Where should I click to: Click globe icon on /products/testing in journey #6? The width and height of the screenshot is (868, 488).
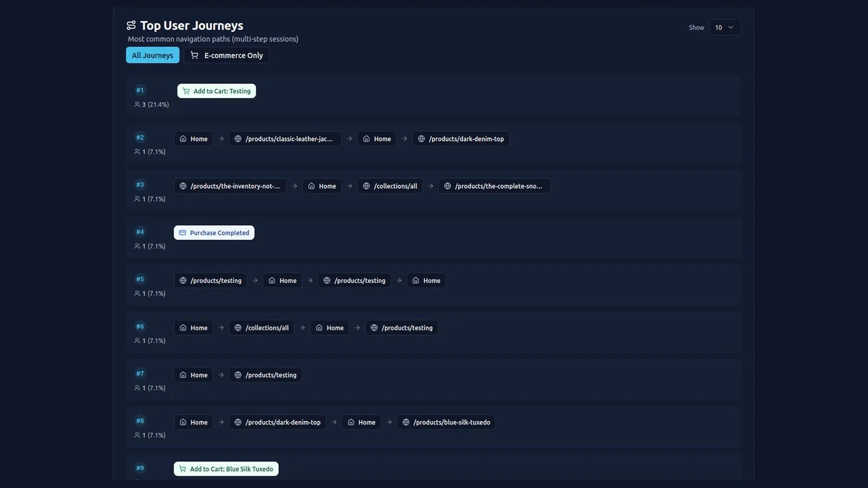[x=374, y=328]
